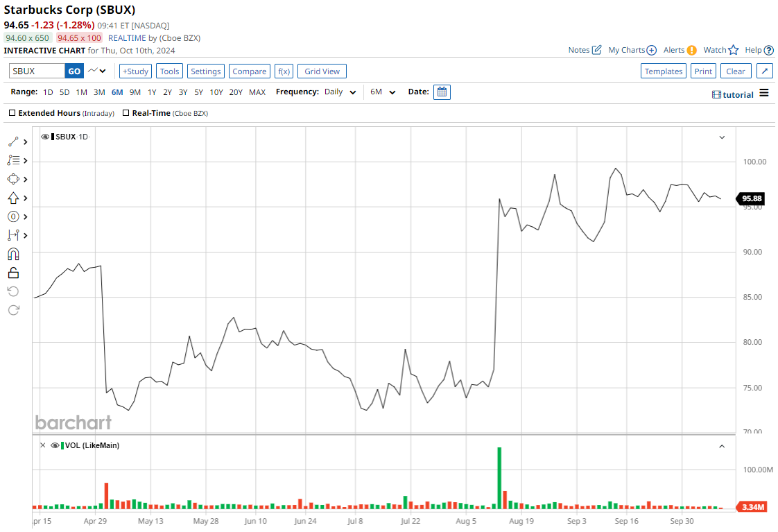
Task: Select the shapes drawing tool
Action: 13,179
